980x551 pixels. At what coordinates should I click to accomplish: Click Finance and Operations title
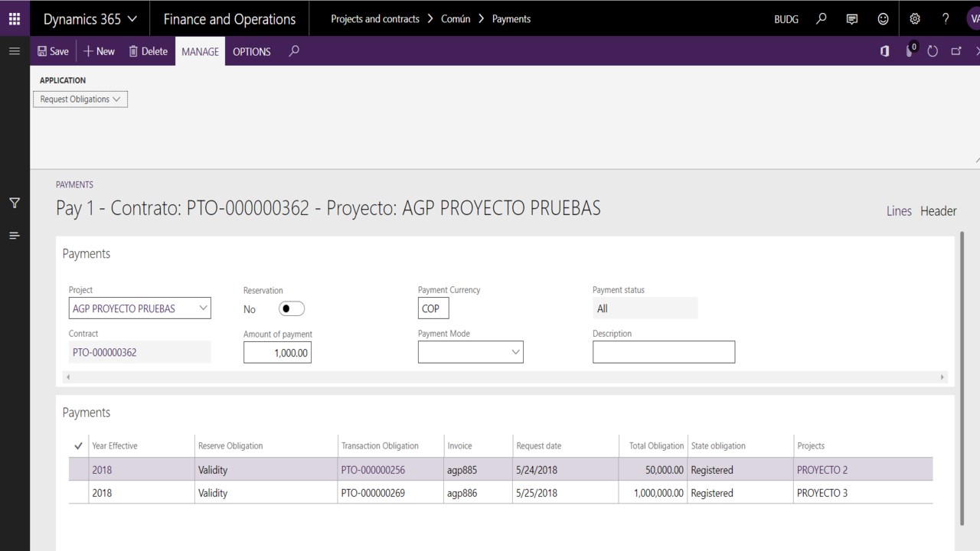(230, 19)
